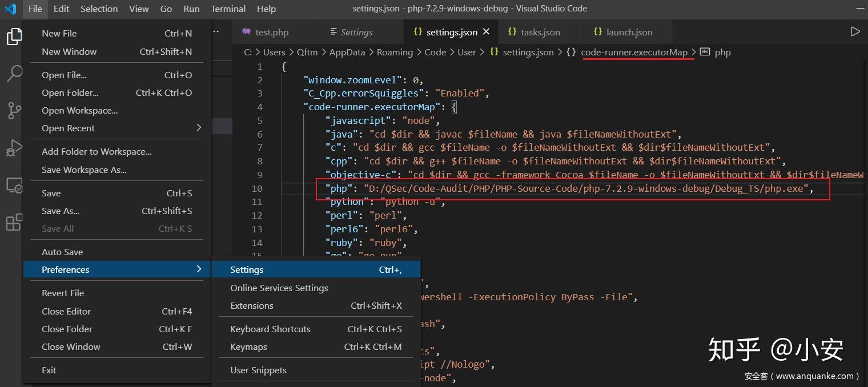The height and width of the screenshot is (387, 868).
Task: Click the Run Code play icon
Action: coord(855,32)
